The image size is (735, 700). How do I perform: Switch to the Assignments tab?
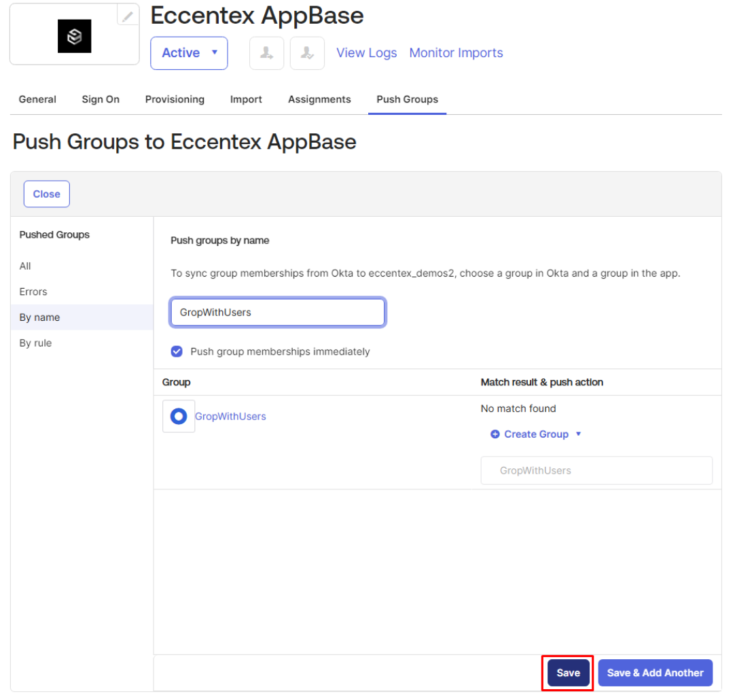[x=319, y=99]
